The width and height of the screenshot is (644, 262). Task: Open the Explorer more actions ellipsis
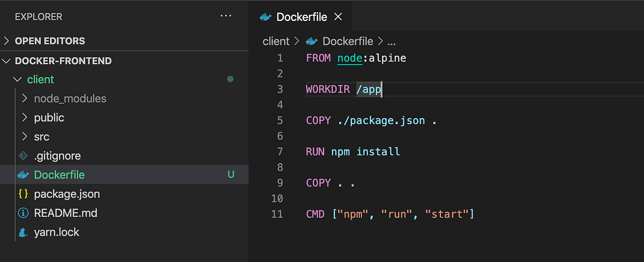coord(226,16)
